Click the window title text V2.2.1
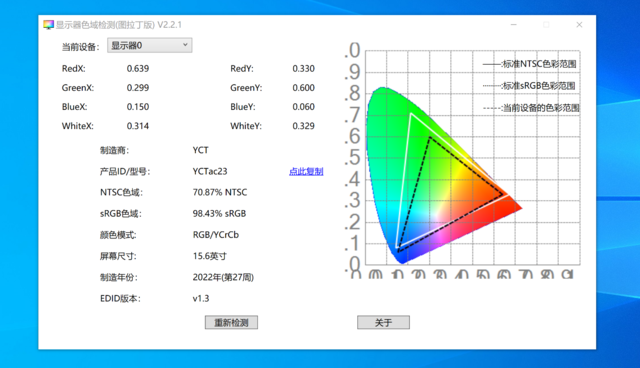Image resolution: width=640 pixels, height=368 pixels. click(169, 25)
